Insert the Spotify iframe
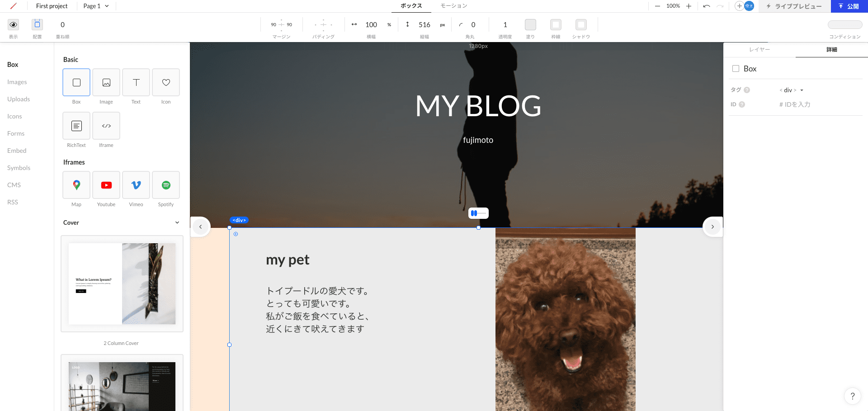Image resolution: width=868 pixels, height=411 pixels. click(x=166, y=185)
